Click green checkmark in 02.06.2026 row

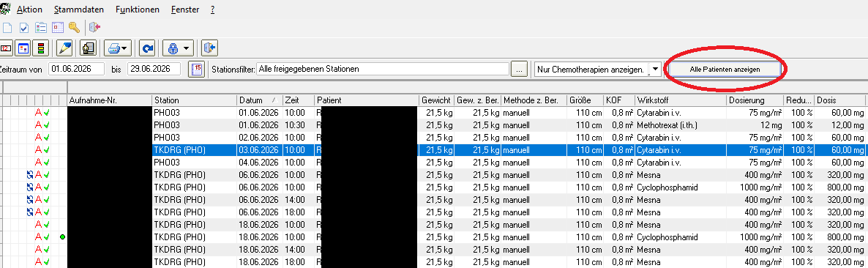pyautogui.click(x=47, y=138)
